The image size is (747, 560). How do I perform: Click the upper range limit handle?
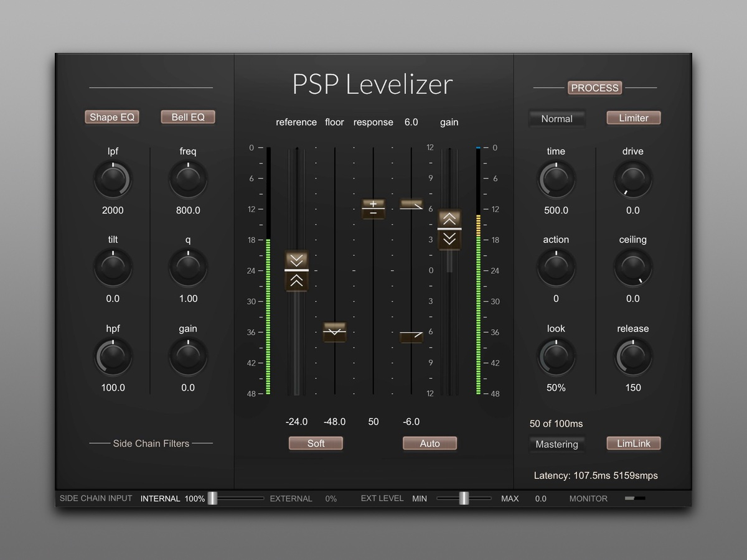click(x=411, y=204)
